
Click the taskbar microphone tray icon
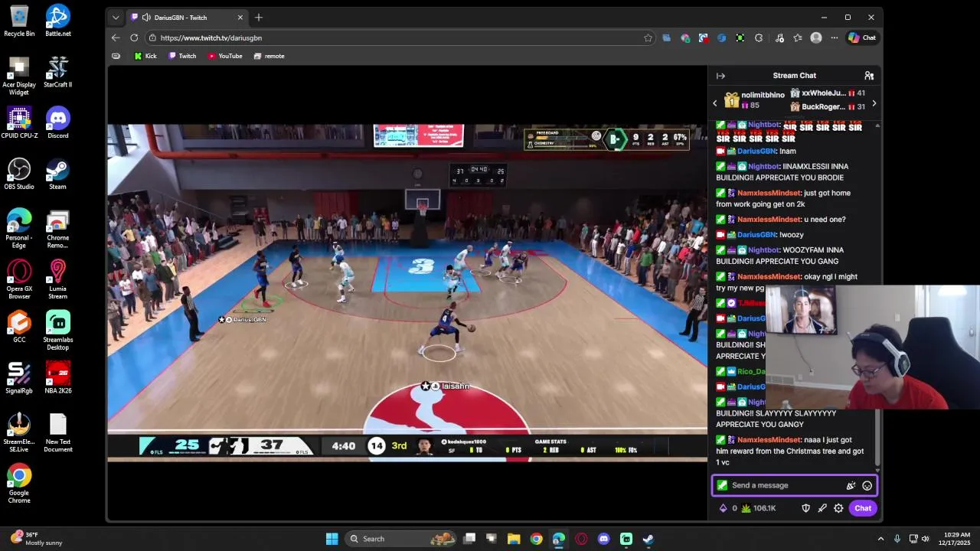[x=897, y=539]
